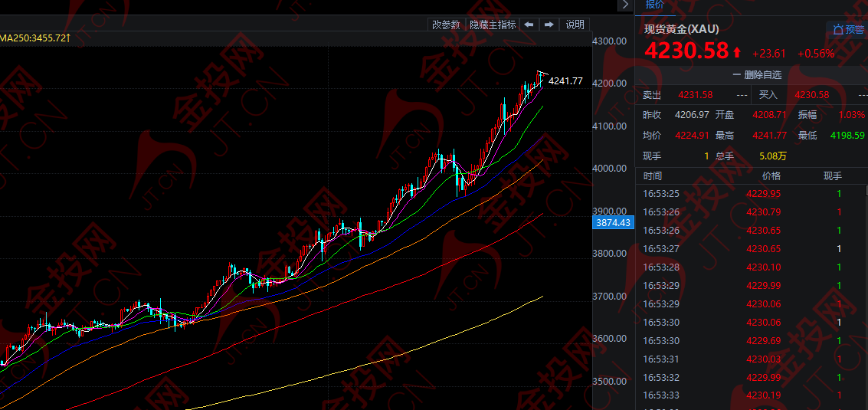Select the 16:53:32 tick row
The image size is (868, 410).
[750, 377]
